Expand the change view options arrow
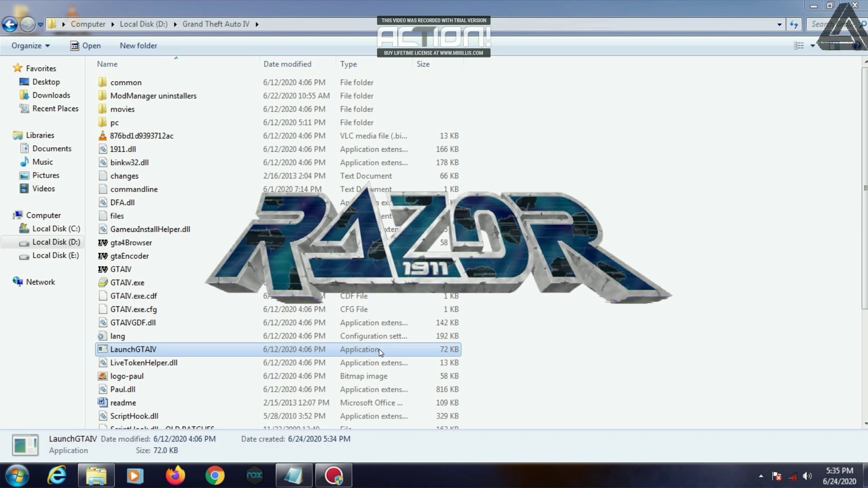The height and width of the screenshot is (488, 868). tap(812, 46)
